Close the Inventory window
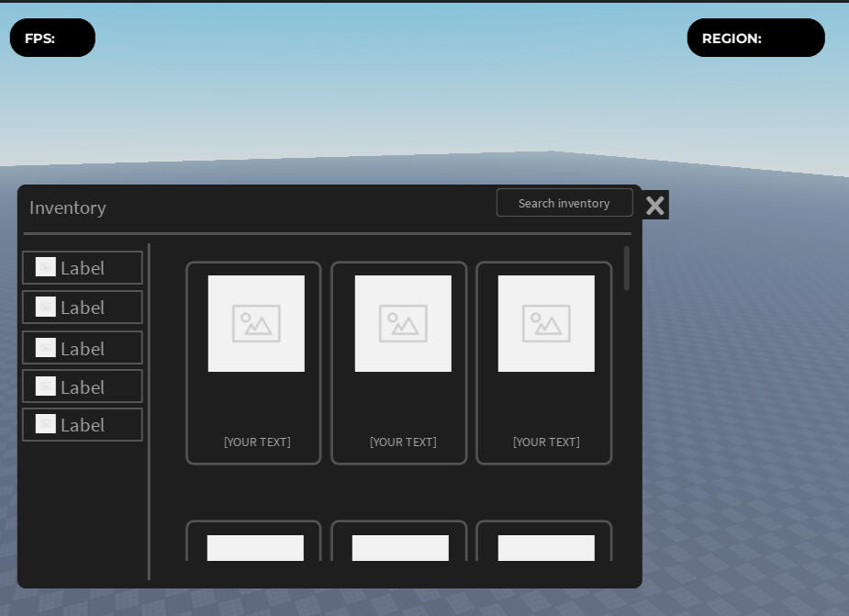 pyautogui.click(x=654, y=205)
